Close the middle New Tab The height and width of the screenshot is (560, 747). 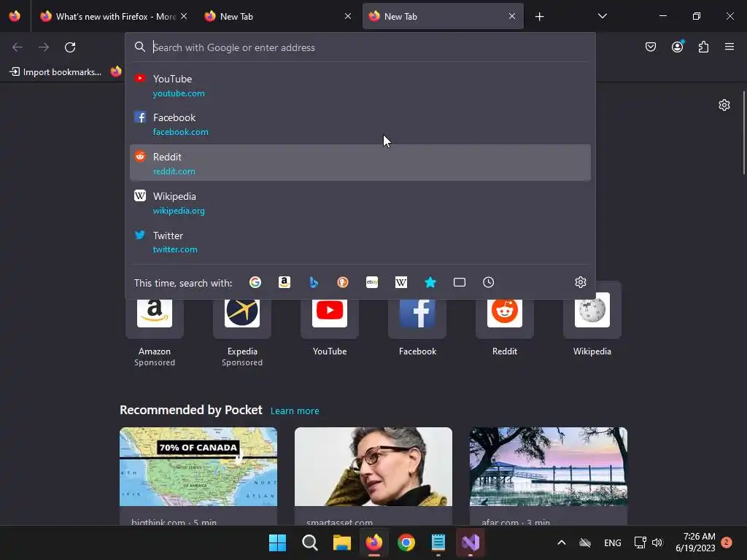(x=348, y=16)
